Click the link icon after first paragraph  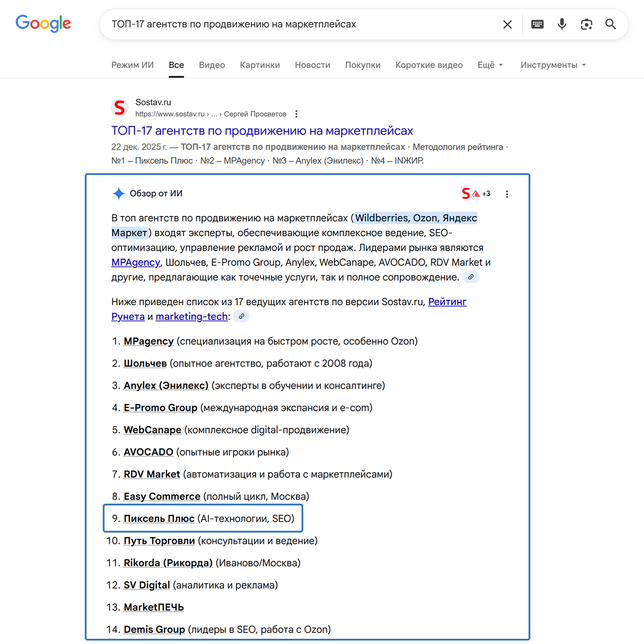[x=471, y=277]
